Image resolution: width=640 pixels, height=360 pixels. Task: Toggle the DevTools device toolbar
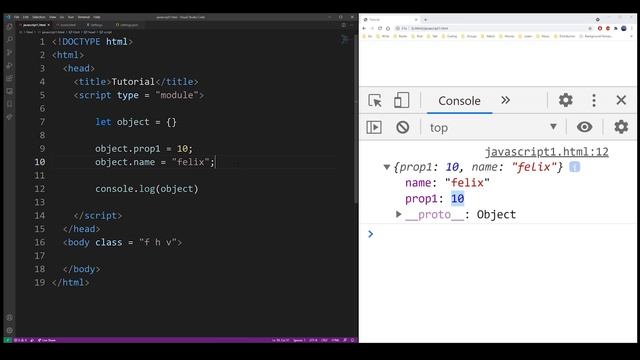(x=401, y=100)
